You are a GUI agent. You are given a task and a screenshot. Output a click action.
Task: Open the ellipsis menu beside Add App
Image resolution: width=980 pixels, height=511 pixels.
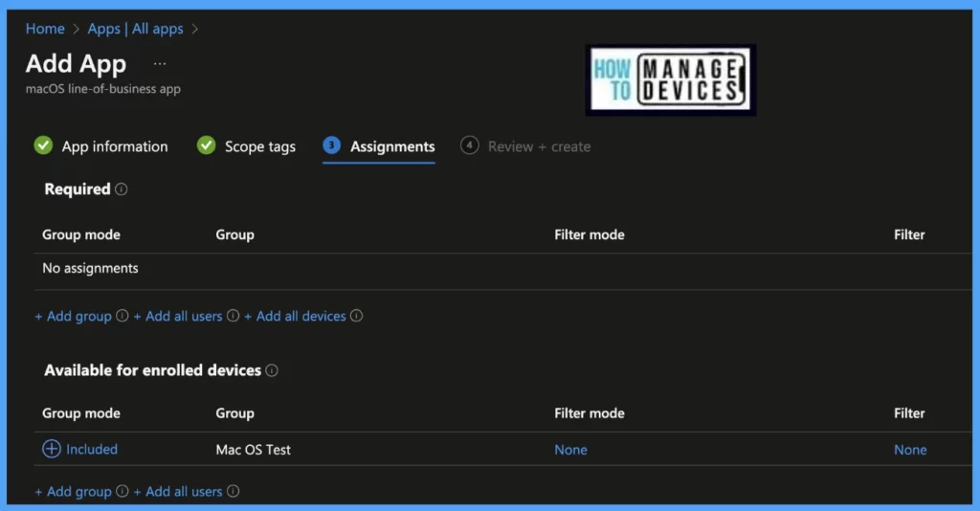tap(160, 64)
